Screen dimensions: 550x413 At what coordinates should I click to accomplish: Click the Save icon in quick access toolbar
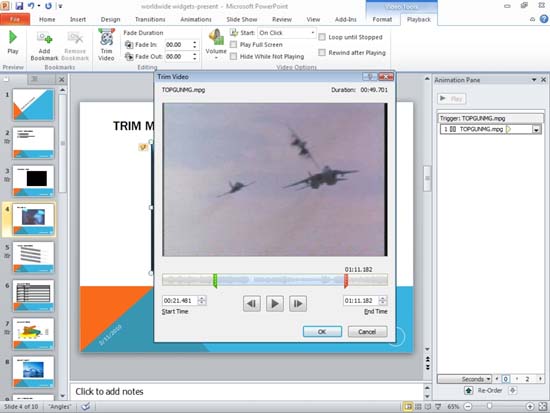click(x=19, y=6)
